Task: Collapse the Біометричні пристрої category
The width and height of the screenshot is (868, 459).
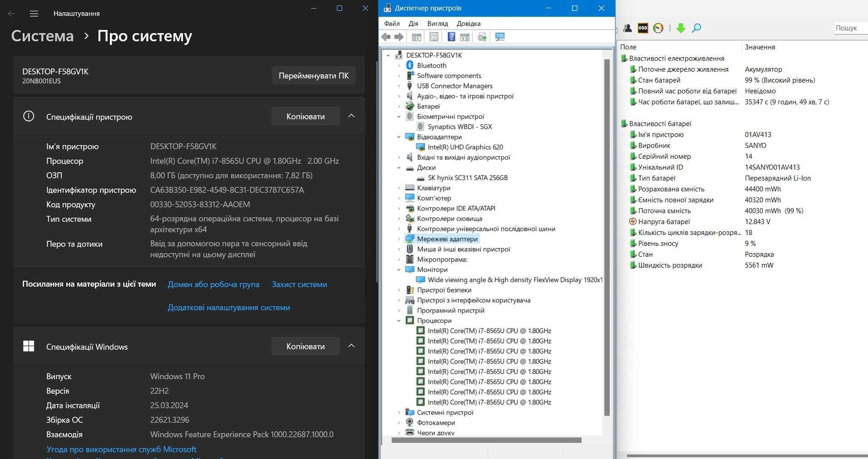Action: point(399,117)
